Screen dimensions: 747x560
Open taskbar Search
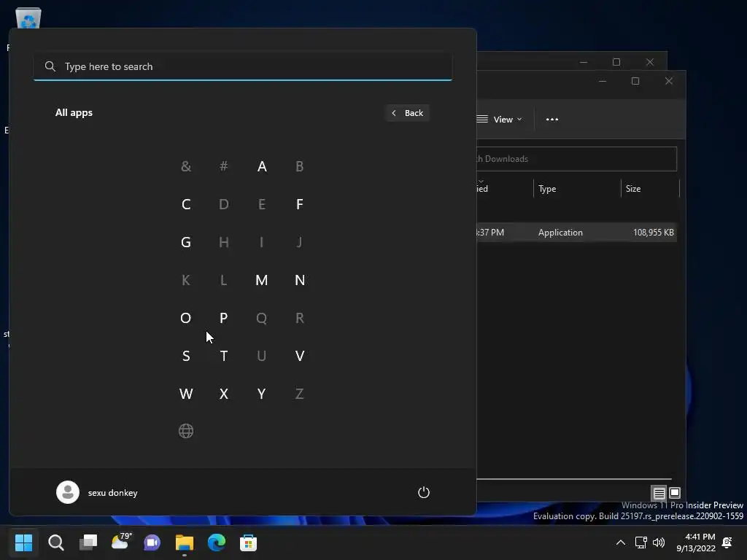(55, 542)
